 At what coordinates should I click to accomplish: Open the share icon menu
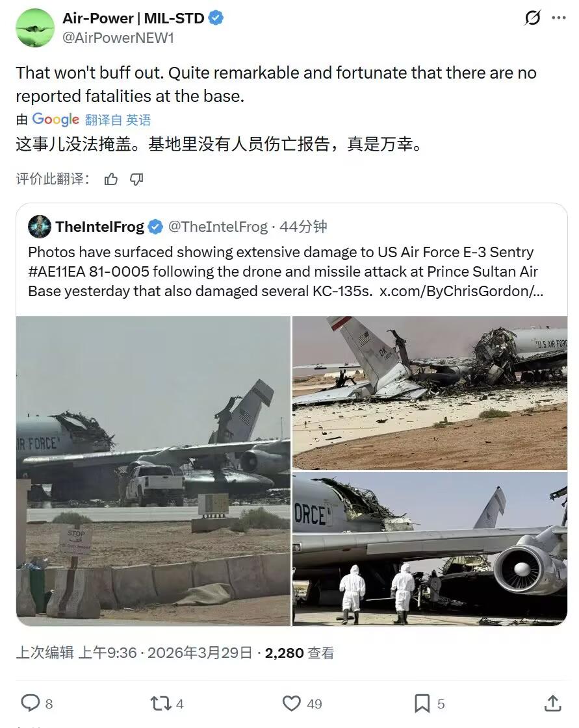click(552, 703)
